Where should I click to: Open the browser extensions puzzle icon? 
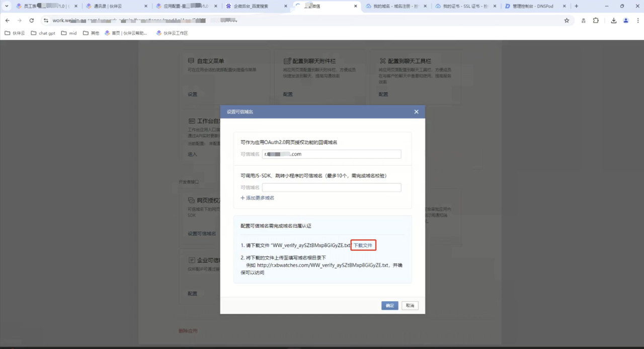(x=596, y=21)
